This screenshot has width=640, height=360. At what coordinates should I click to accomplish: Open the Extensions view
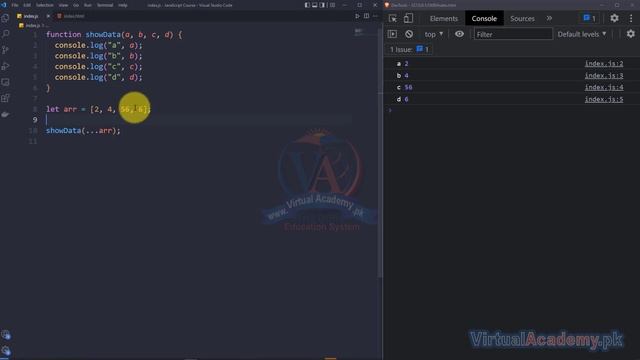pos(6,98)
